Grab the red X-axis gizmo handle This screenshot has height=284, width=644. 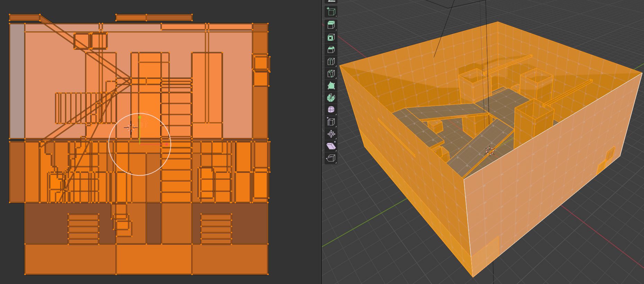click(x=167, y=144)
